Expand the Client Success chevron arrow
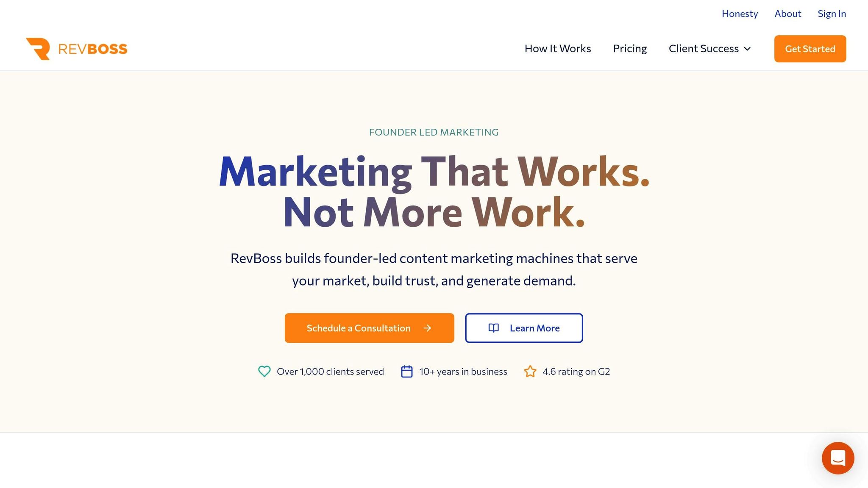The height and width of the screenshot is (488, 868). click(748, 49)
